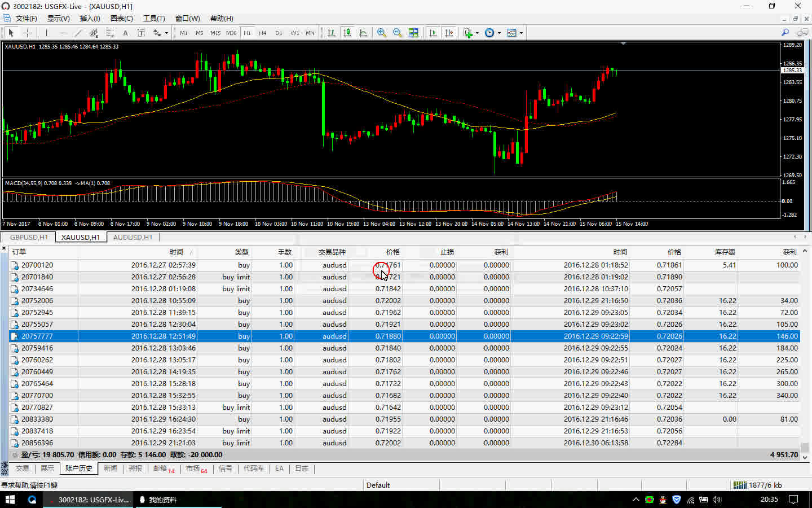
Task: Click the history list scrollbar thumb
Action: pos(805,447)
